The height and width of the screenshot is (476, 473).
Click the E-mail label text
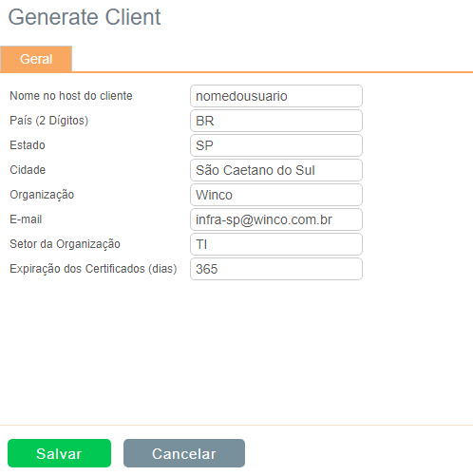26,219
